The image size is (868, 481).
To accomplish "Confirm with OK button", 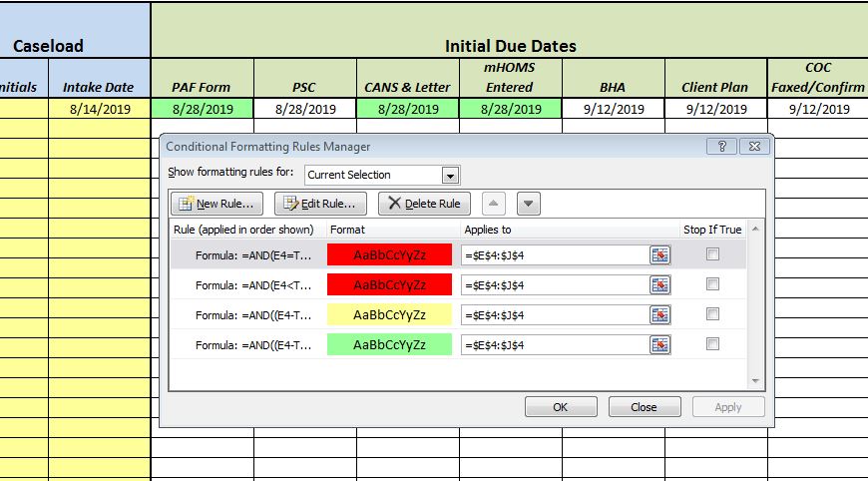I will [x=561, y=407].
